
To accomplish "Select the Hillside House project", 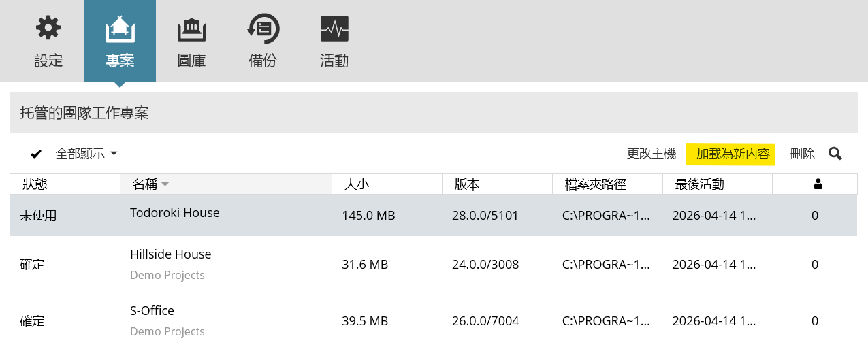I will [x=171, y=254].
